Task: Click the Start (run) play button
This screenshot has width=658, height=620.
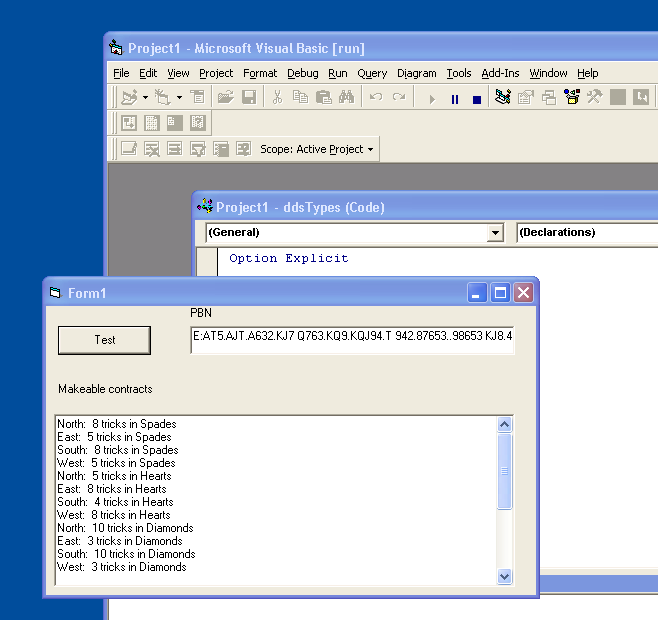Action: 432,99
